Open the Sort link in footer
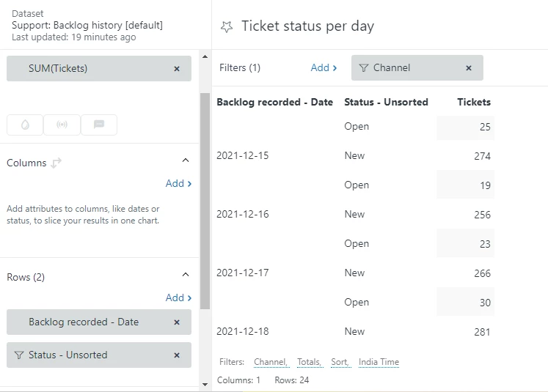The width and height of the screenshot is (548, 392). [340, 362]
